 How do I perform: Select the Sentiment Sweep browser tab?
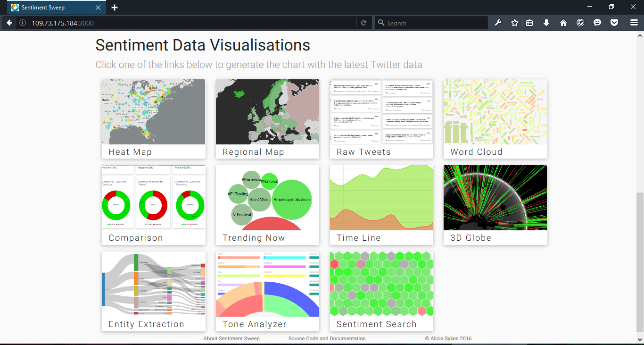point(52,8)
